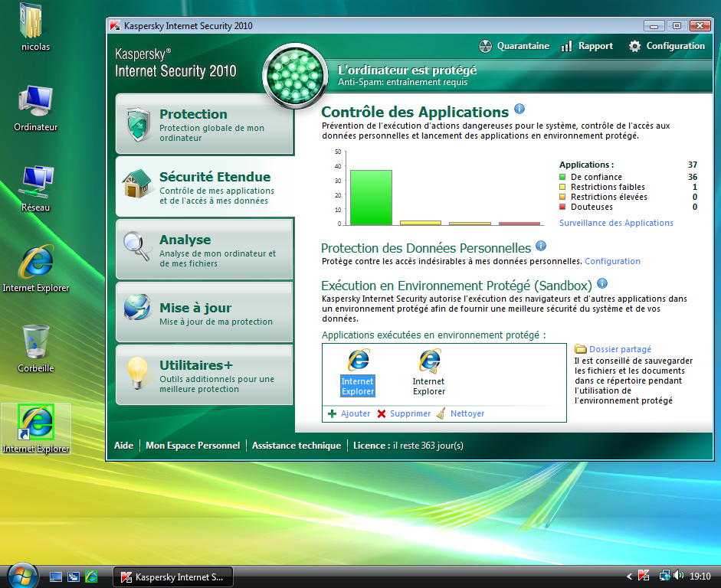Click the Nettoyer link

click(x=467, y=413)
